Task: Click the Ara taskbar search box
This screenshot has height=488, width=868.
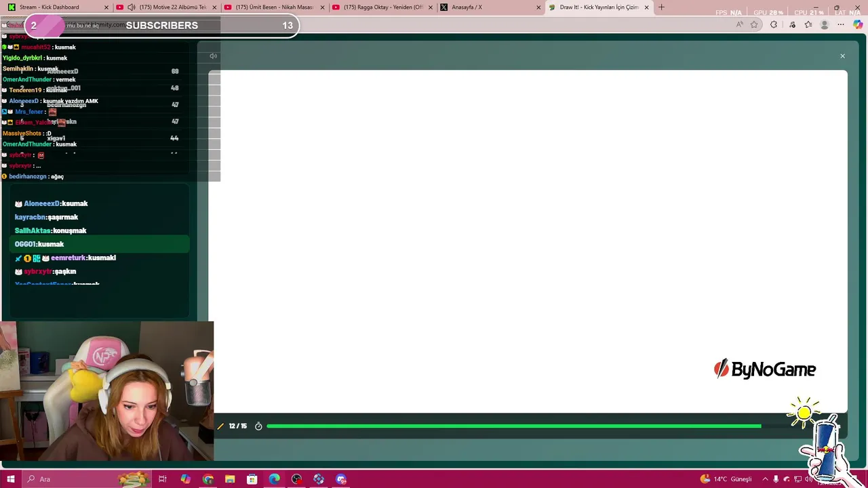Action: (87, 479)
